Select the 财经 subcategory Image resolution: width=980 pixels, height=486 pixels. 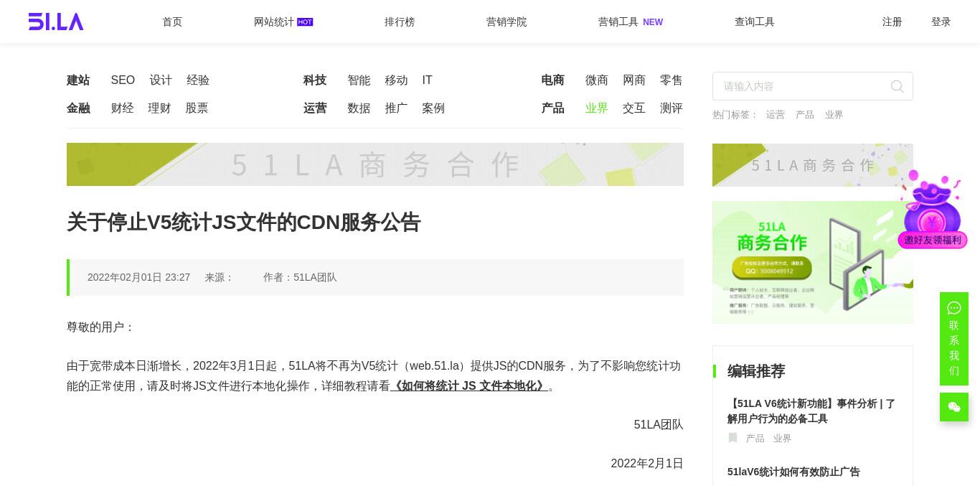tap(123, 108)
